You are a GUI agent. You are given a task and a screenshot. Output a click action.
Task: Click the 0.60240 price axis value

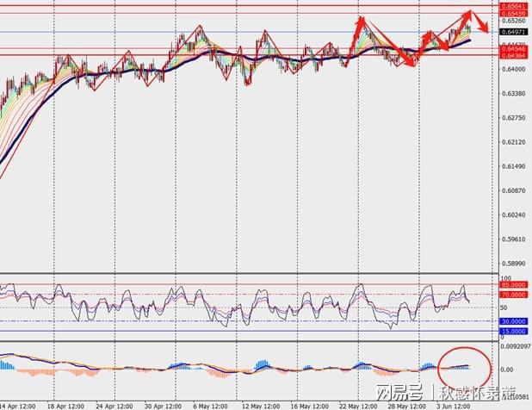click(513, 214)
